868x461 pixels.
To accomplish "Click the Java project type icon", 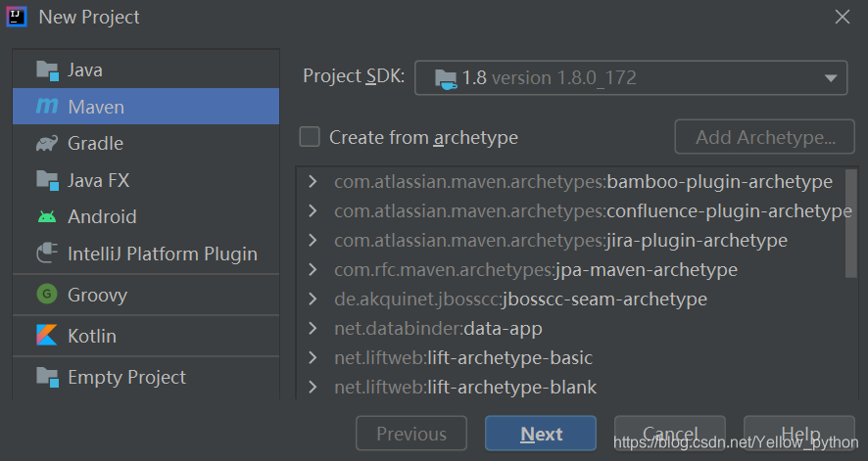I will [47, 70].
